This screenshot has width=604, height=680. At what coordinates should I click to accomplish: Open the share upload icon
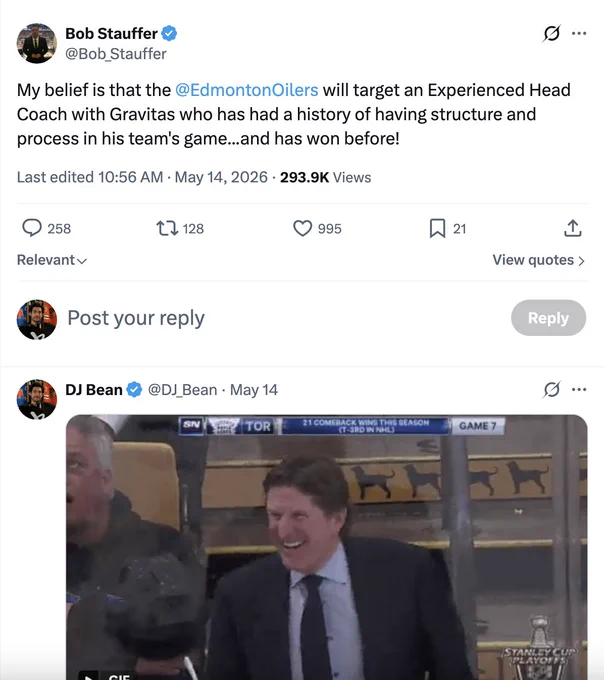coord(572,228)
